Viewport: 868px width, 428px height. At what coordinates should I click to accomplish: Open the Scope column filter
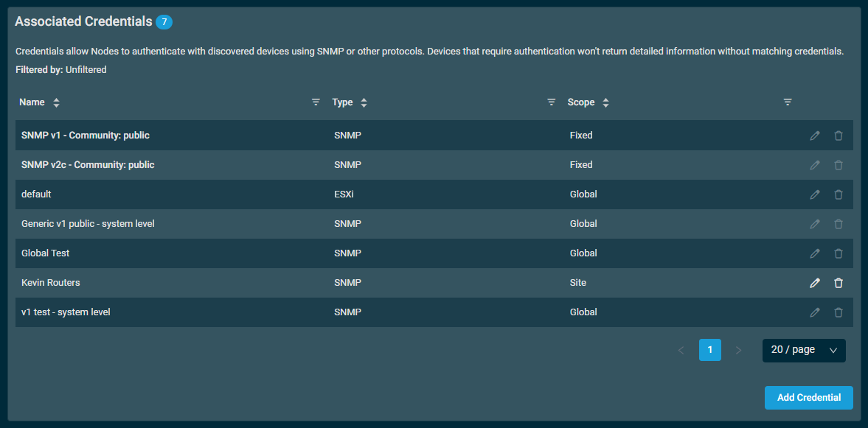[788, 102]
